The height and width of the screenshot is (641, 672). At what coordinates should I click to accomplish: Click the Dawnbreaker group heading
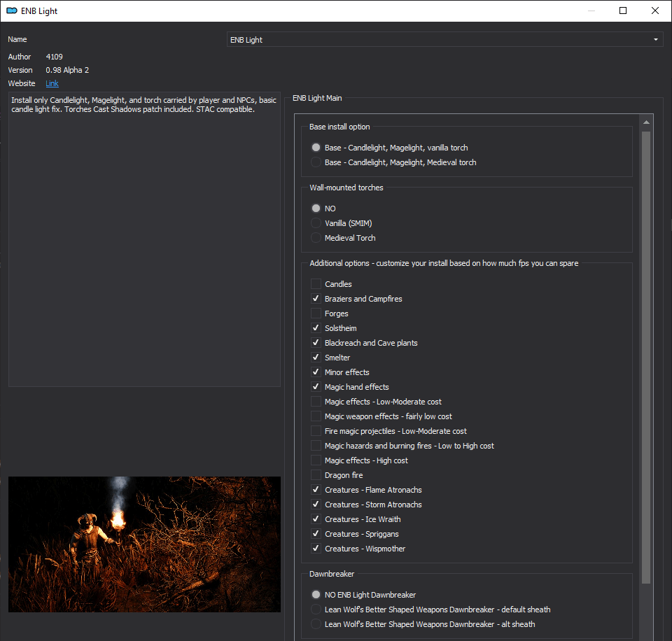pyautogui.click(x=332, y=574)
